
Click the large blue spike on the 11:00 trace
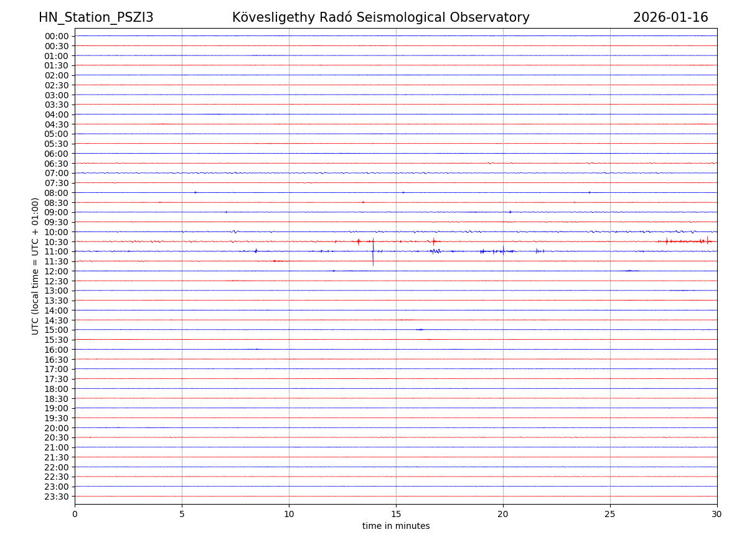point(373,254)
